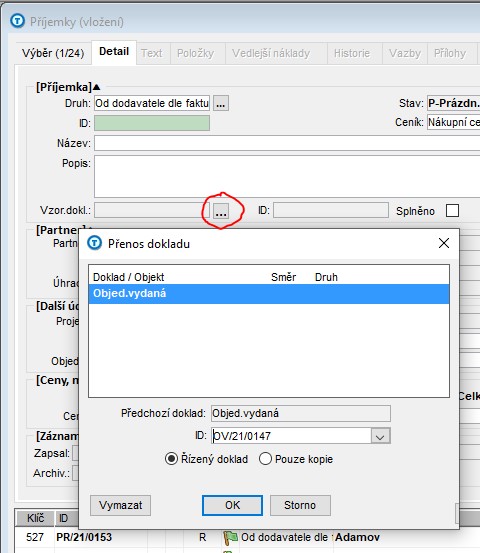480x553 pixels.
Task: Close the Přenos dokladu dialog
Action: tap(444, 243)
